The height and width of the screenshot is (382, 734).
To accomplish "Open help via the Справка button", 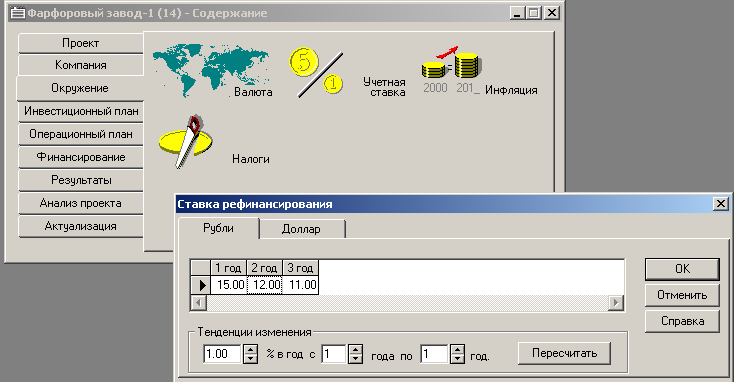I will pos(682,321).
